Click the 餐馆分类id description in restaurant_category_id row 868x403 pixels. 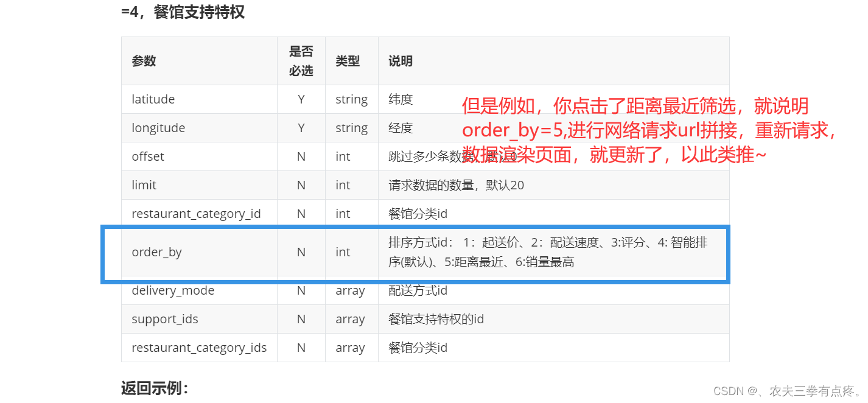click(x=418, y=214)
